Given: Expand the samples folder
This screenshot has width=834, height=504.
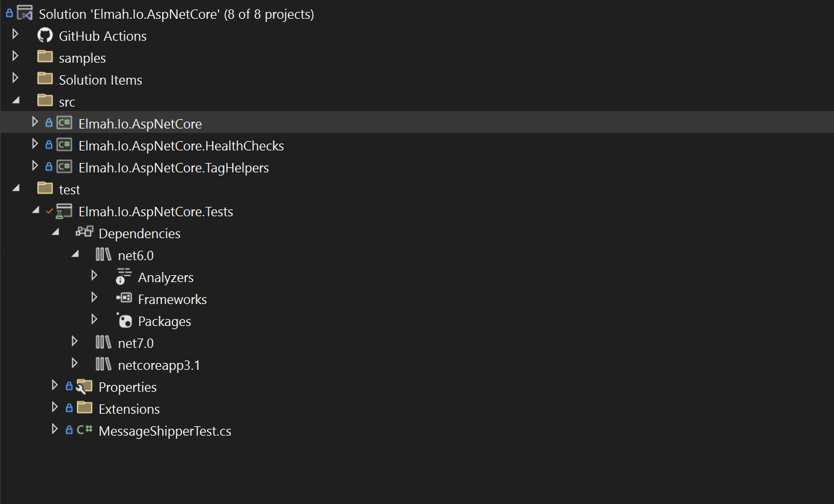Looking at the screenshot, I should click(x=16, y=57).
